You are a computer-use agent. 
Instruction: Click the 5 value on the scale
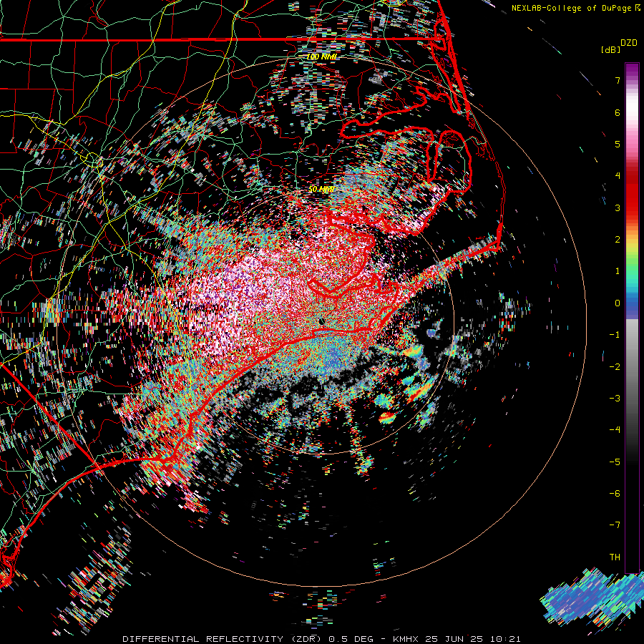(x=618, y=144)
